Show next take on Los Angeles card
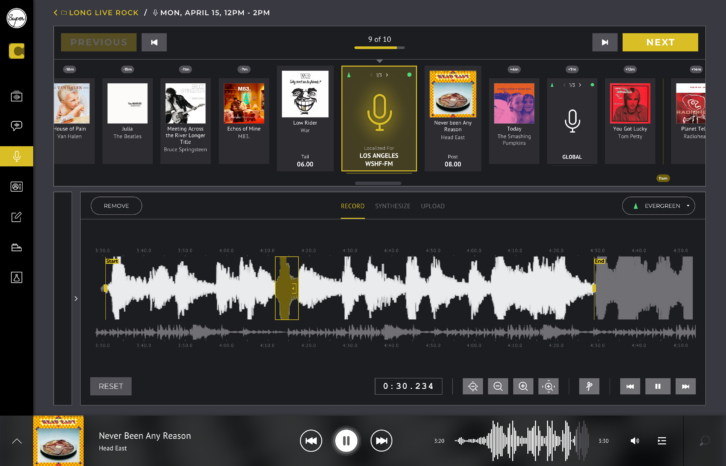This screenshot has height=466, width=726. 387,75
